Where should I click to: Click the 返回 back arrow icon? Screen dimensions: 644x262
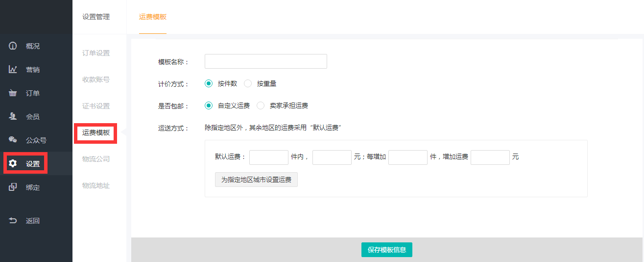13,221
